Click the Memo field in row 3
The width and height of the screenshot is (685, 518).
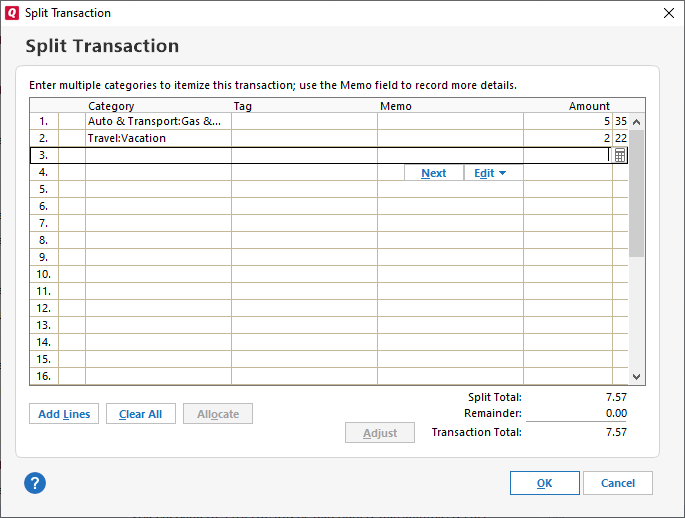449,155
